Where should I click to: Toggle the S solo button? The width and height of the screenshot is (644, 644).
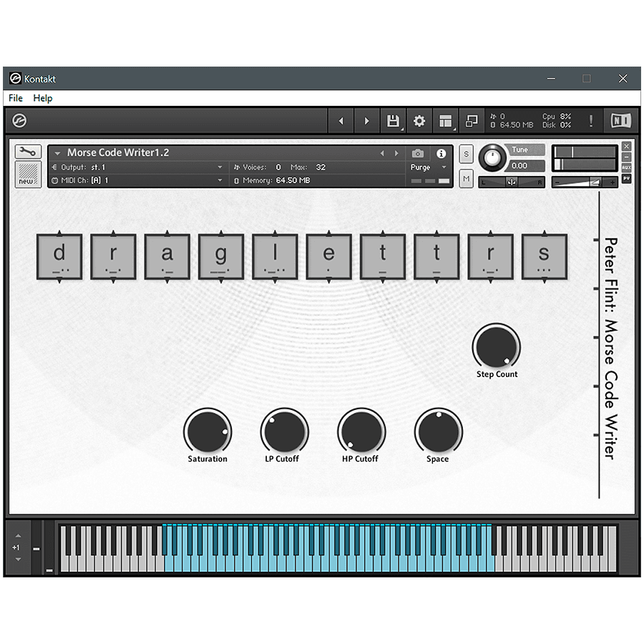466,155
